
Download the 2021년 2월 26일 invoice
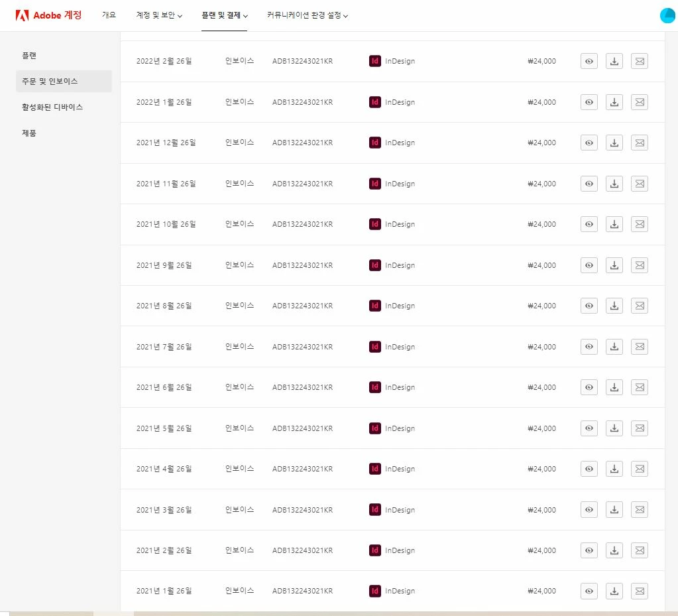614,550
